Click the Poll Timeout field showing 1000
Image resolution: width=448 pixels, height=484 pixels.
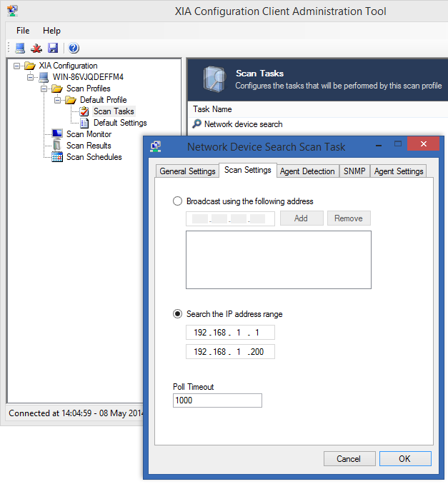217,400
